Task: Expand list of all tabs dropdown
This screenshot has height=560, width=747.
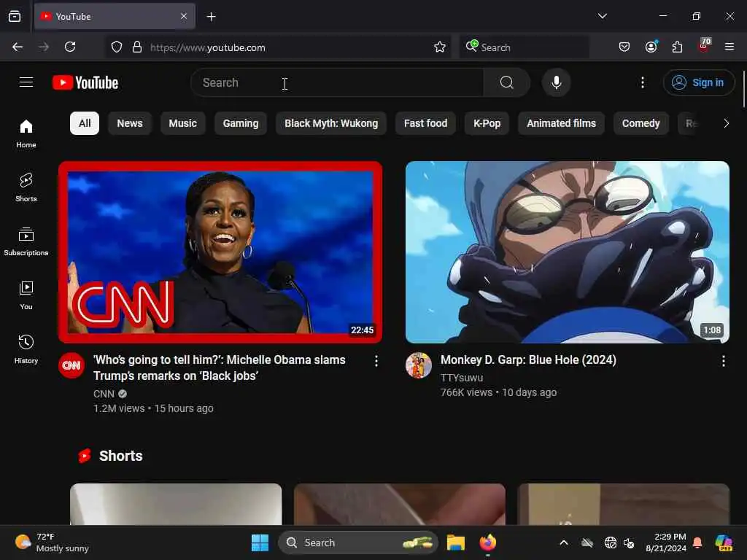Action: point(602,16)
